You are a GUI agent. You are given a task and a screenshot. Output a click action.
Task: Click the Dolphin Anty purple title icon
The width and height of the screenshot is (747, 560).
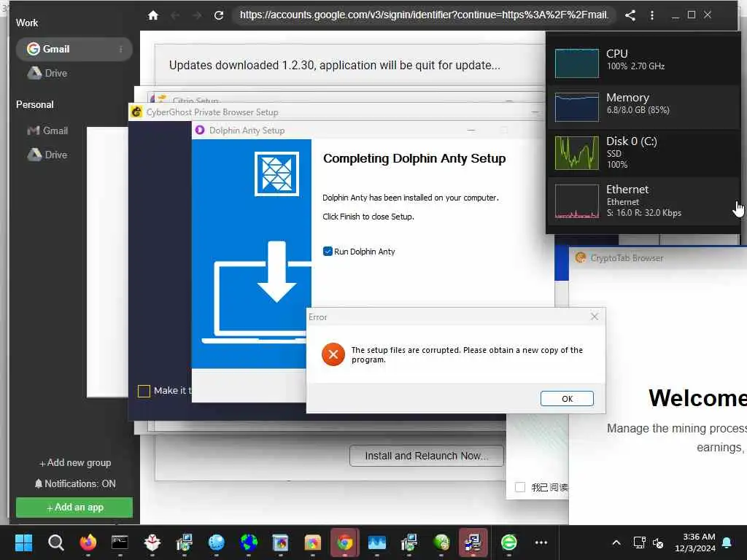(200, 130)
